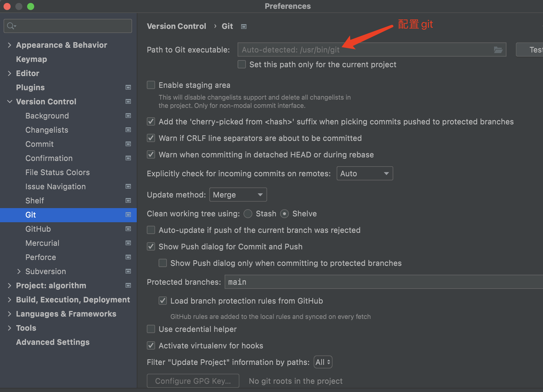
Task: Click the project-level icon next to Mercurial
Action: point(128,243)
